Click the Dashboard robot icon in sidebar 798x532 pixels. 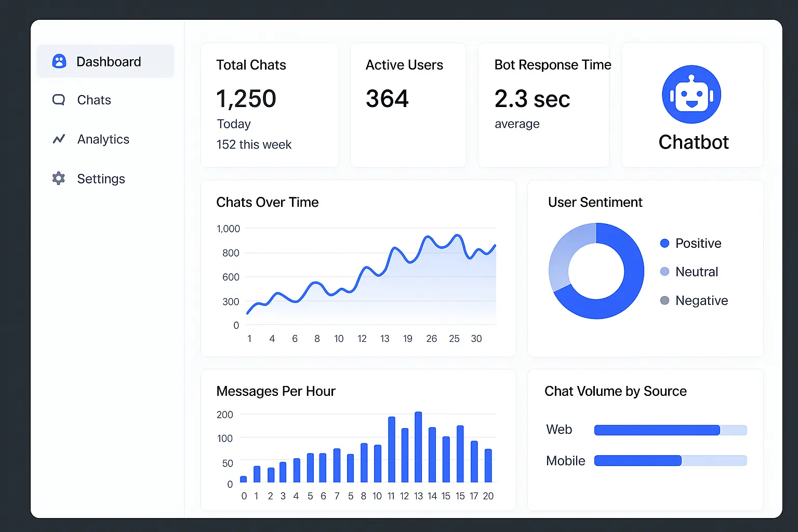click(x=59, y=62)
